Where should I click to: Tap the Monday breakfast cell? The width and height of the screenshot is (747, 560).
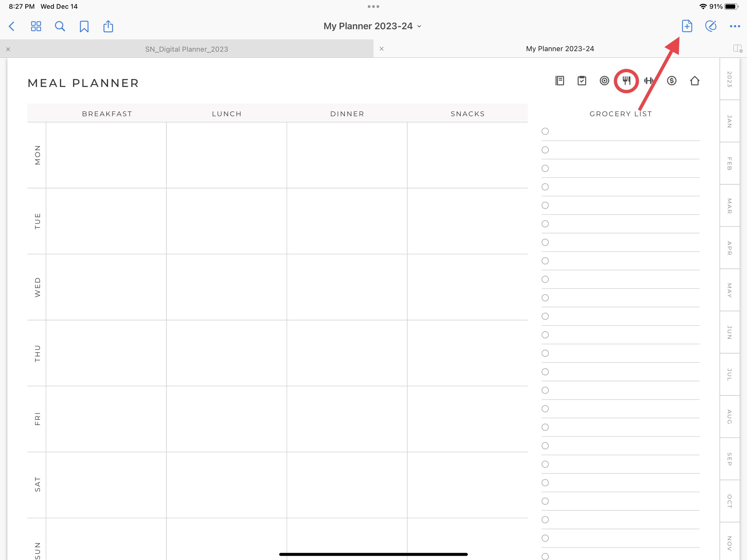click(106, 155)
